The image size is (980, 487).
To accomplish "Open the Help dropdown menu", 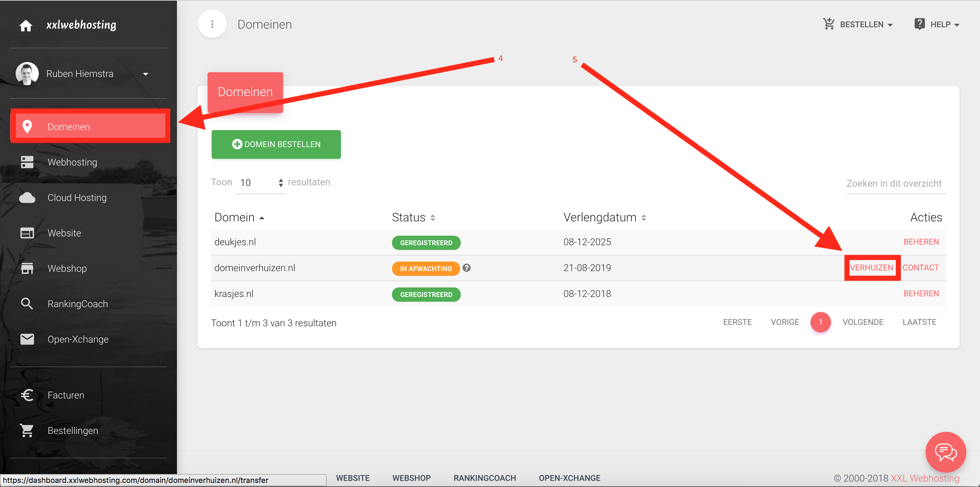I will 937,25.
